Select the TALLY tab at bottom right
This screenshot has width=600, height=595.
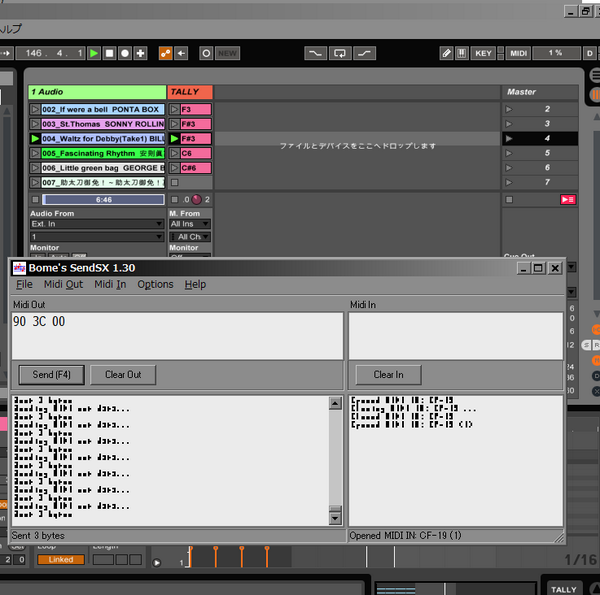564,589
